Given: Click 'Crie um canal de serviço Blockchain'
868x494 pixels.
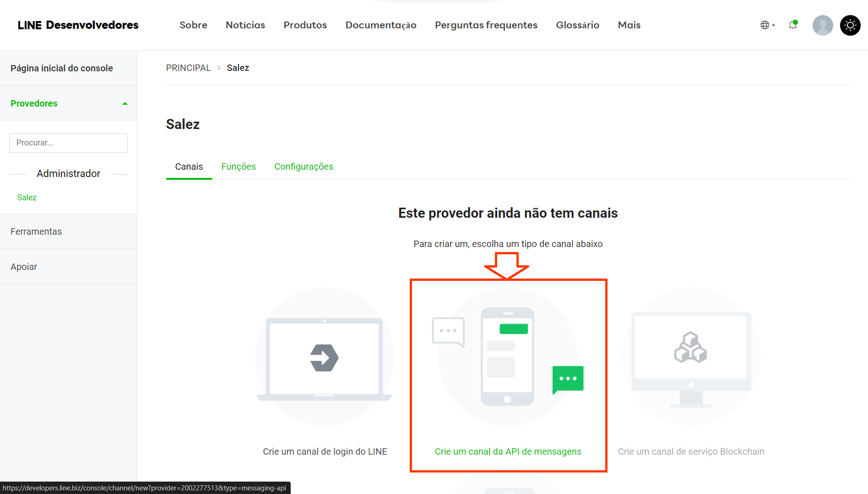Looking at the screenshot, I should click(x=691, y=451).
